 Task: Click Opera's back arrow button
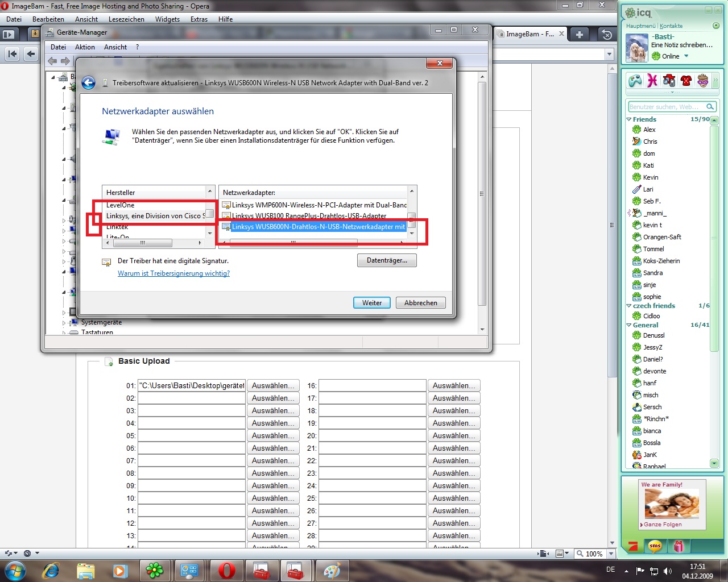31,54
